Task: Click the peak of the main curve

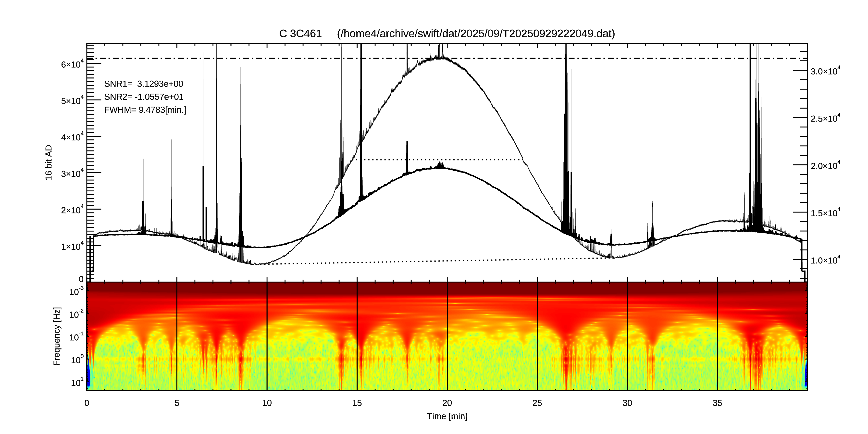Action: (440, 57)
